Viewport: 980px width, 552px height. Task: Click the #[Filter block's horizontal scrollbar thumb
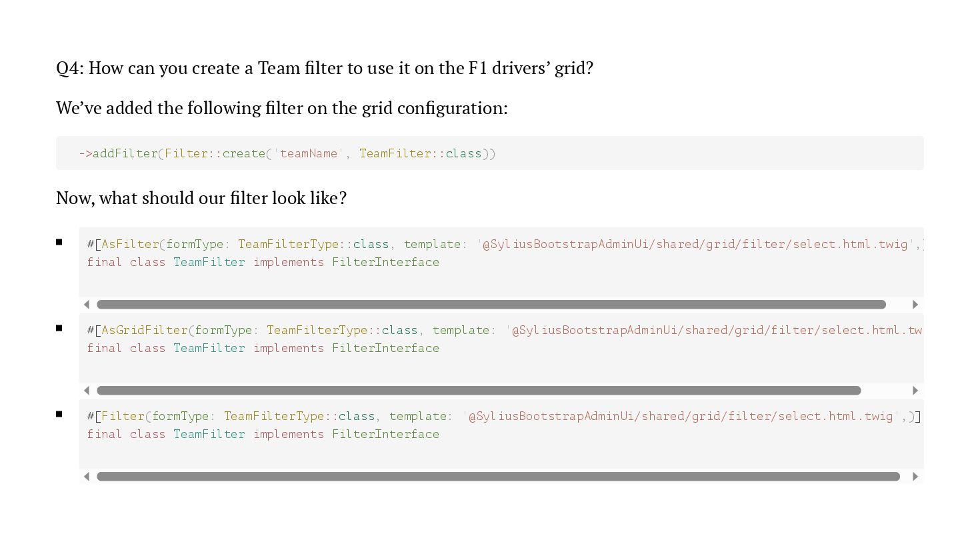click(x=498, y=477)
